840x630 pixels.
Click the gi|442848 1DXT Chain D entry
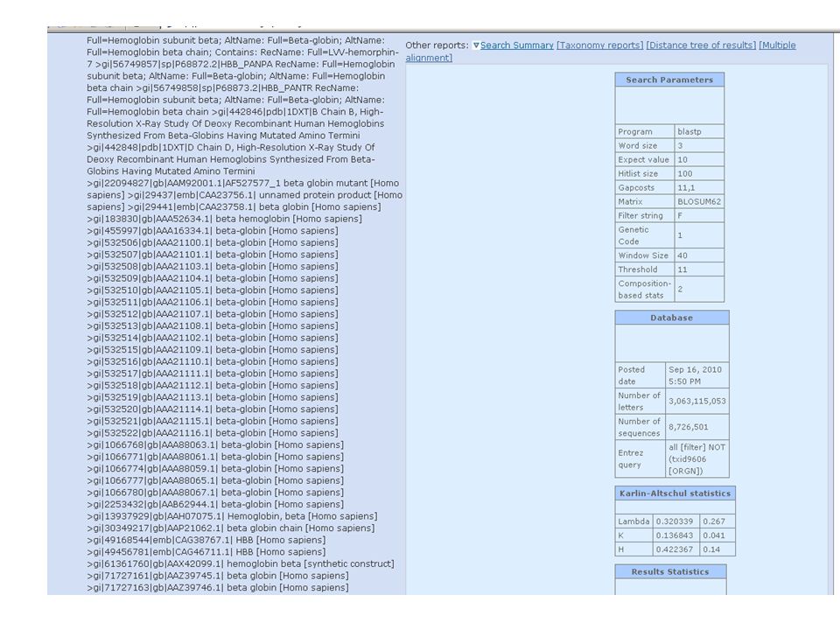(230, 159)
